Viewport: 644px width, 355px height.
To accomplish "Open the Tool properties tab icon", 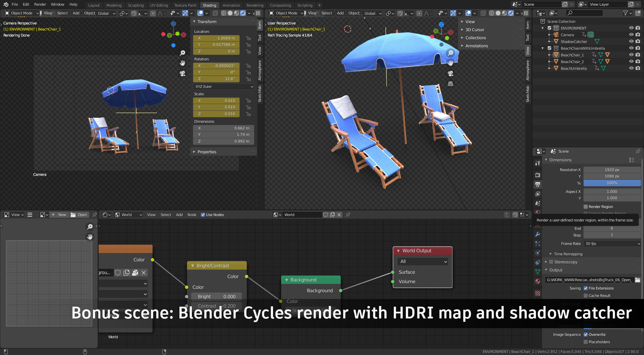I will tap(538, 163).
